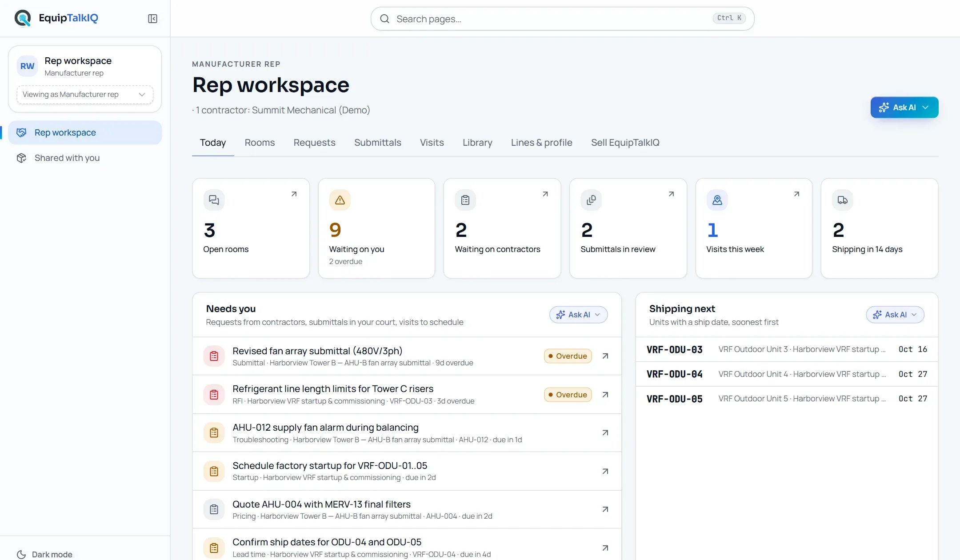The width and height of the screenshot is (960, 560).
Task: Open arrow for AHU-012 supply fan alarm row
Action: [x=605, y=433]
